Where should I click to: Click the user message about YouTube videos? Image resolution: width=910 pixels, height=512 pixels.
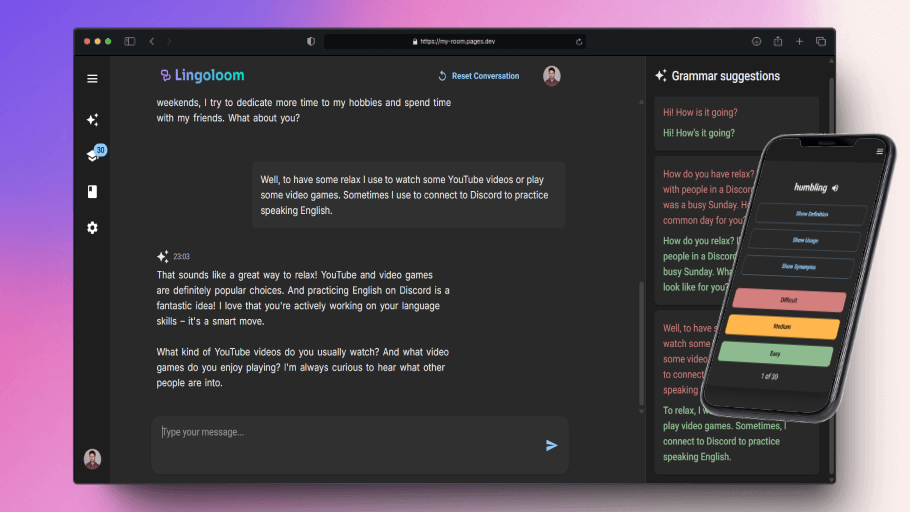409,195
